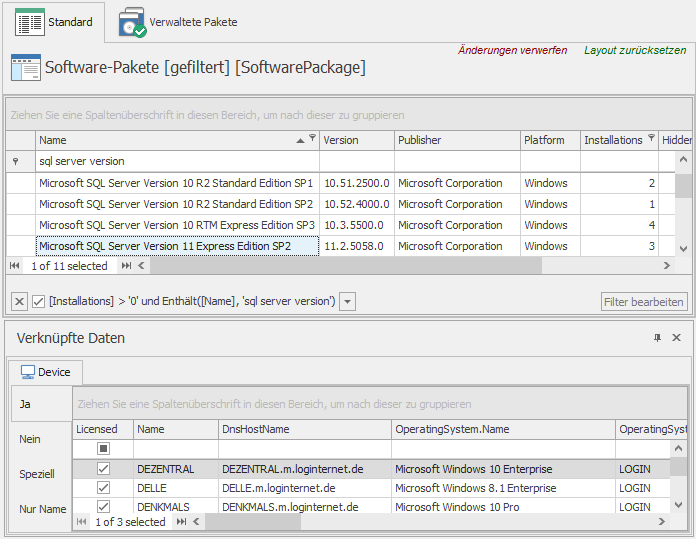This screenshot has width=696, height=539.
Task: Click version cell 10.51.2500.0
Action: [356, 183]
